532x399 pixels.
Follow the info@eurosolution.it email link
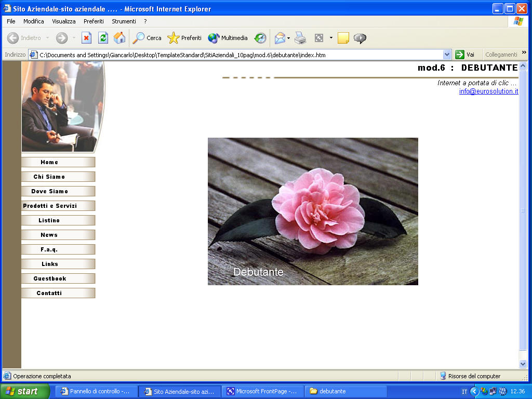488,91
